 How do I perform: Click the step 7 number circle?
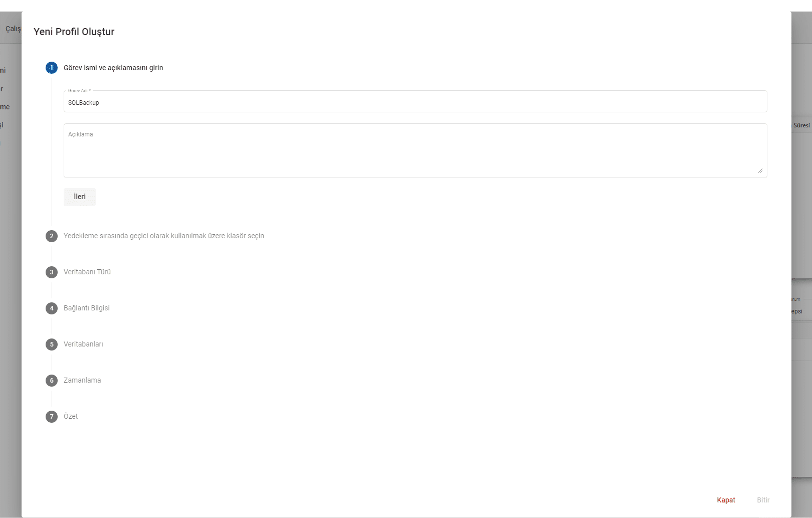click(52, 417)
